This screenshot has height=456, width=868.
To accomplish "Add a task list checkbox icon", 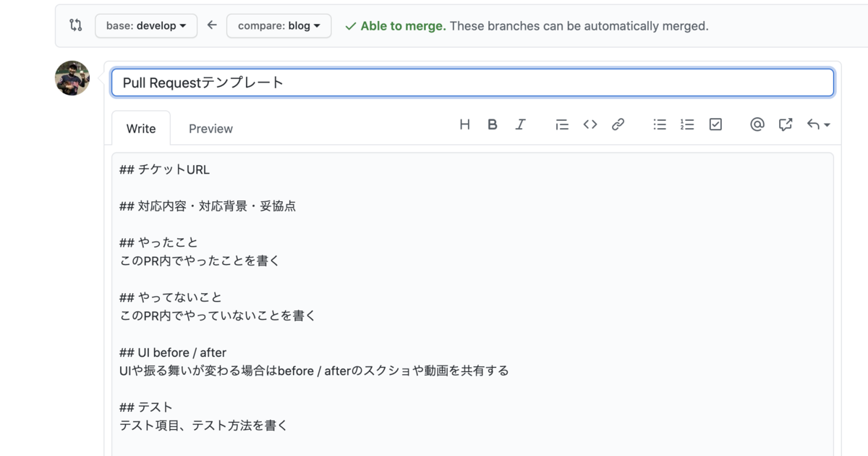I will pyautogui.click(x=715, y=124).
